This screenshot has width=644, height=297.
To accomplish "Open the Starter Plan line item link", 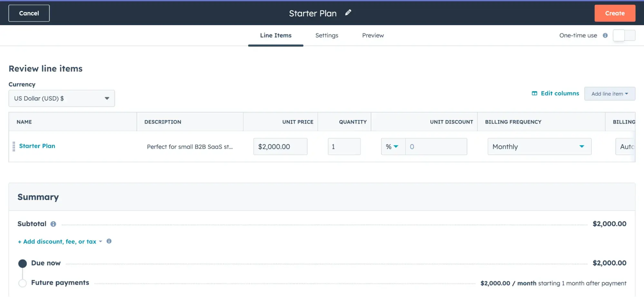I will pyautogui.click(x=37, y=146).
